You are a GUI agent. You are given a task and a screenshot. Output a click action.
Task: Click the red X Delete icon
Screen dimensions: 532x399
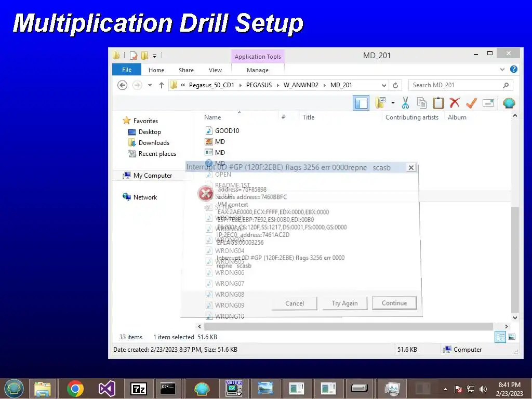coord(455,103)
